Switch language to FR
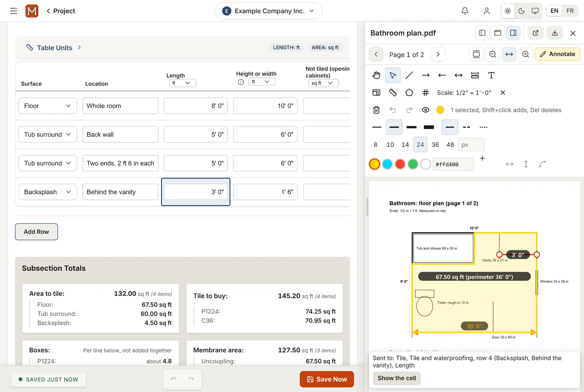This screenshot has width=584, height=392. [570, 11]
